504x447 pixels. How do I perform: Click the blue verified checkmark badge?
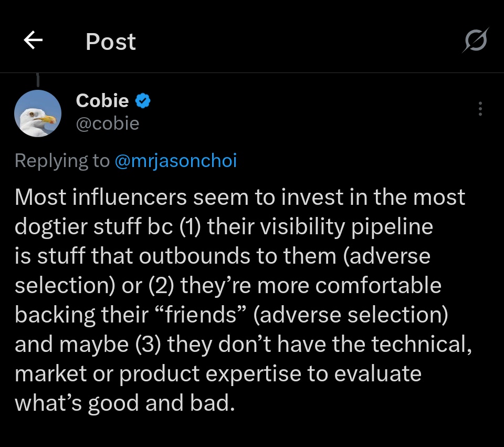[x=143, y=101]
